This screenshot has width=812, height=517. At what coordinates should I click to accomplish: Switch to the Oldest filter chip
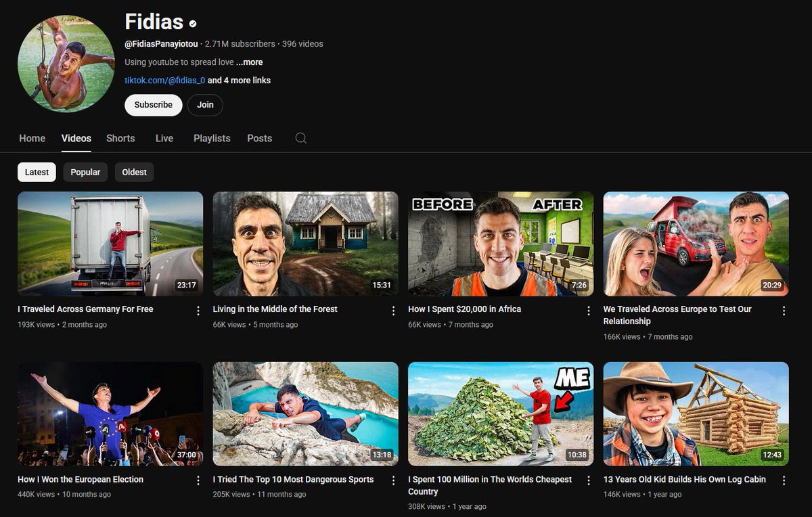point(134,172)
